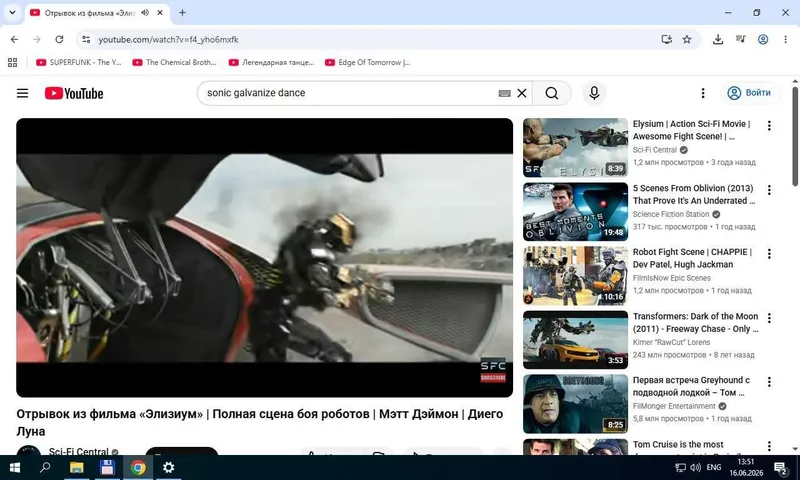800x480 pixels.
Task: Go forward with the browser forward arrow
Action: (37, 39)
